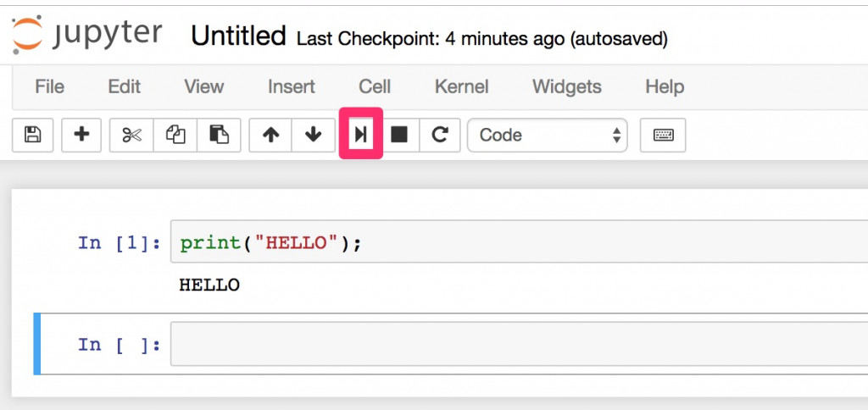Viewport: 868px width, 410px height.
Task: Run the cell with the highlighted button
Action: point(361,134)
